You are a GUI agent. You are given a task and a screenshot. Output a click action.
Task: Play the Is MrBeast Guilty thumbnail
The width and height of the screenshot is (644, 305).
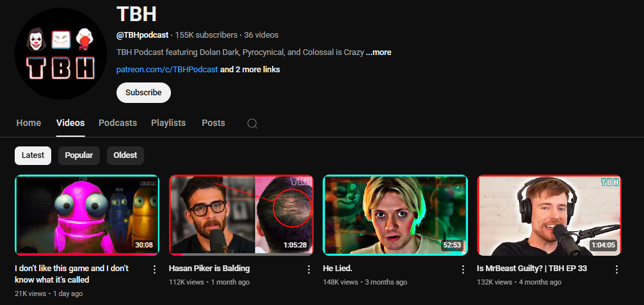(550, 215)
